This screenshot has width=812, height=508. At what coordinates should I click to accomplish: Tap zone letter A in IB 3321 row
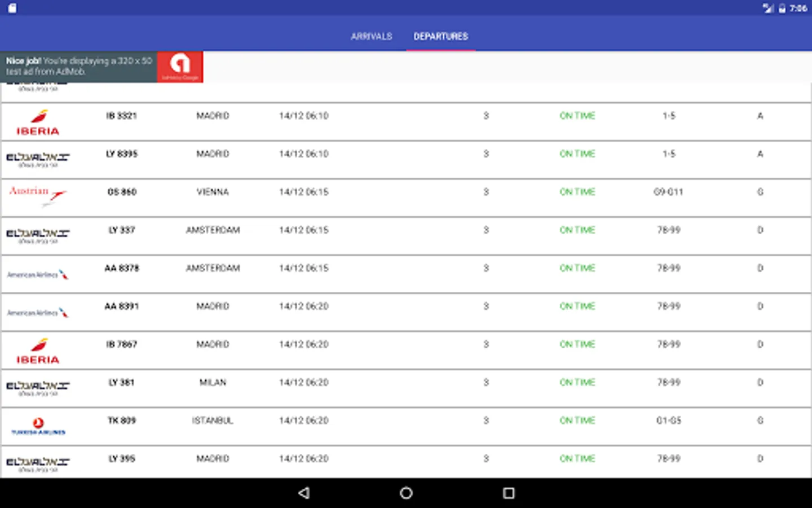pos(760,116)
